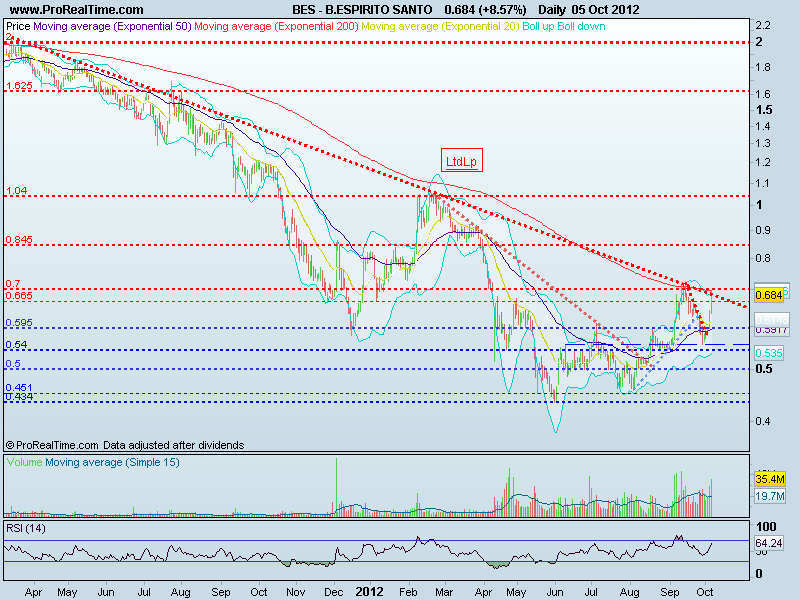800x600 pixels.
Task: Click the 0.684 (+8.57%) quote in header
Action: click(485, 10)
